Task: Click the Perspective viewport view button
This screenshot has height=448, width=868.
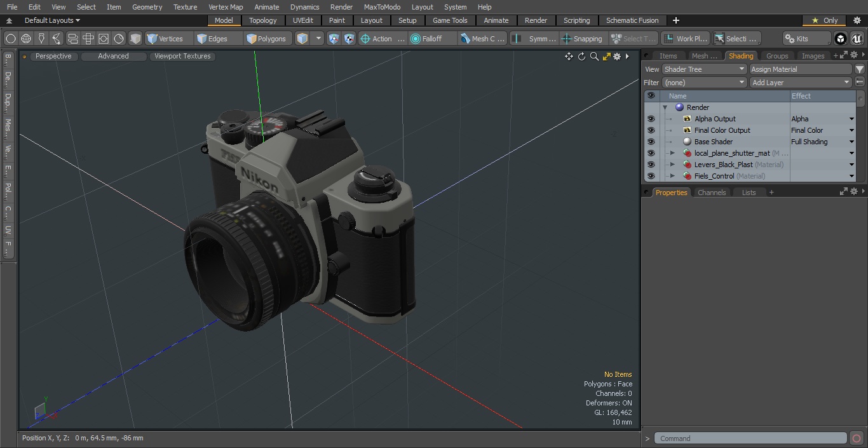Action: [54, 56]
